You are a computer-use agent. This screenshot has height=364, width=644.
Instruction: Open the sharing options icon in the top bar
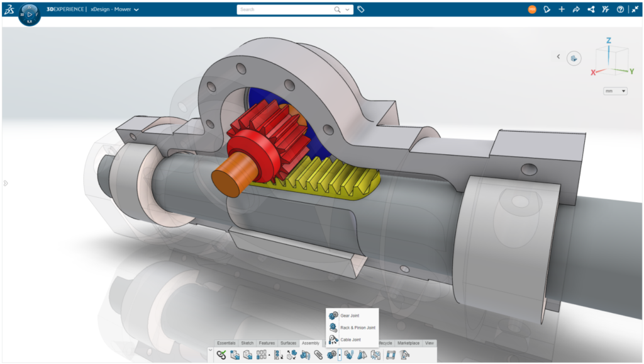coord(591,9)
